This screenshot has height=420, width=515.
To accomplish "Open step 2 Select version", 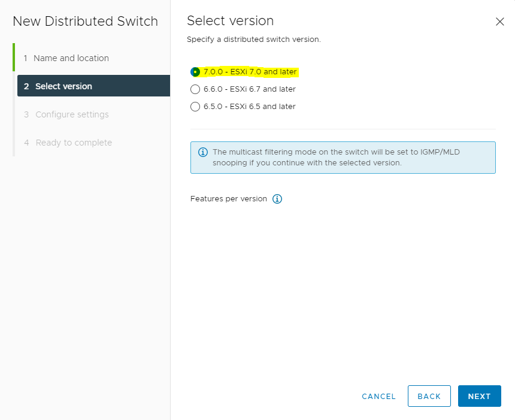I will coord(93,86).
